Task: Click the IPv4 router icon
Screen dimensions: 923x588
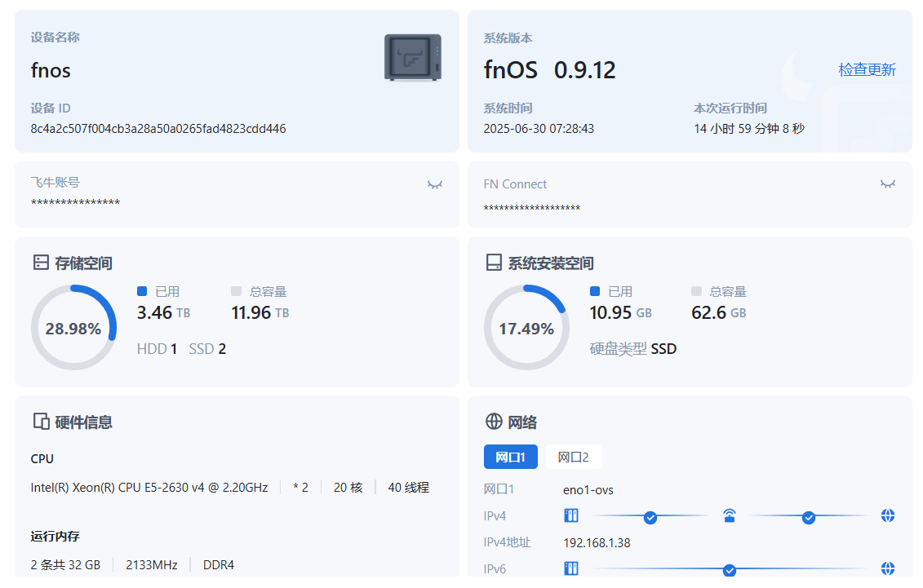Action: point(730,515)
